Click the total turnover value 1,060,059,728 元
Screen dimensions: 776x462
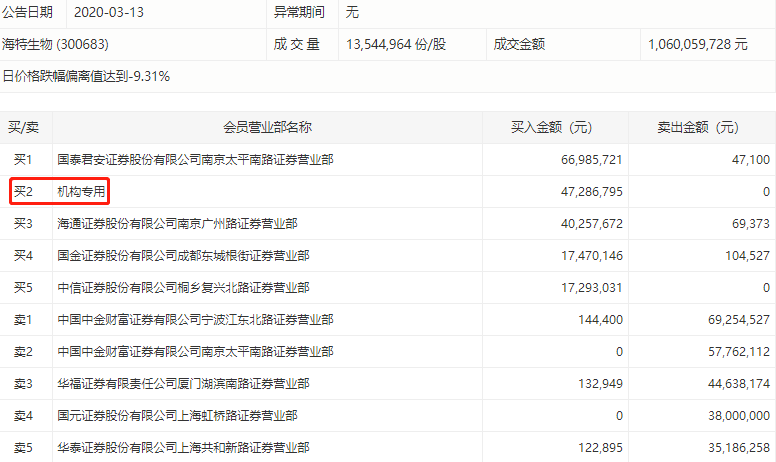pyautogui.click(x=698, y=45)
